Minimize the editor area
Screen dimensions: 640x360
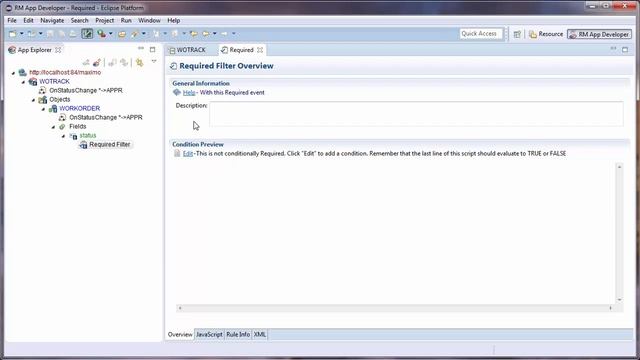(613, 49)
